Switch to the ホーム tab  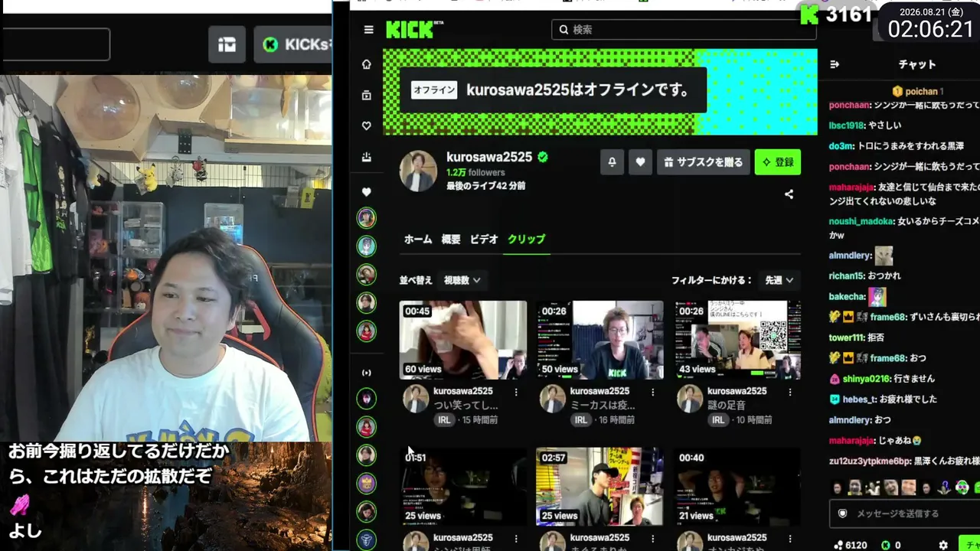(x=418, y=240)
